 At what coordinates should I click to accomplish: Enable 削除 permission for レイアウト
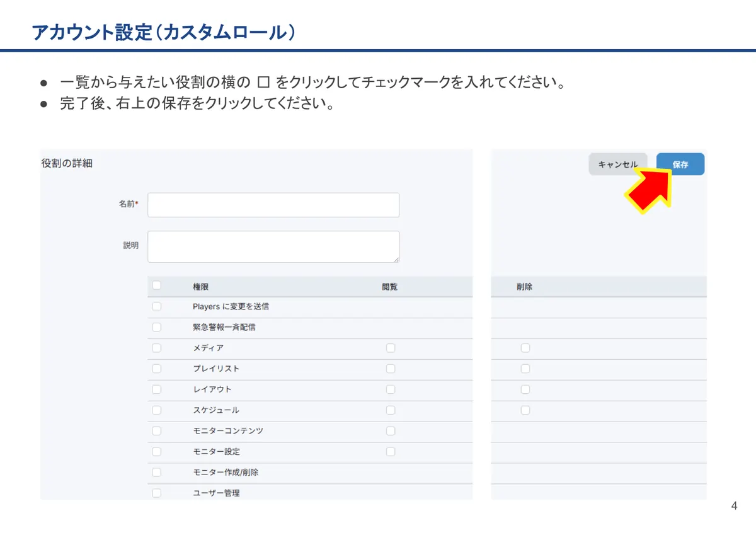coord(525,389)
